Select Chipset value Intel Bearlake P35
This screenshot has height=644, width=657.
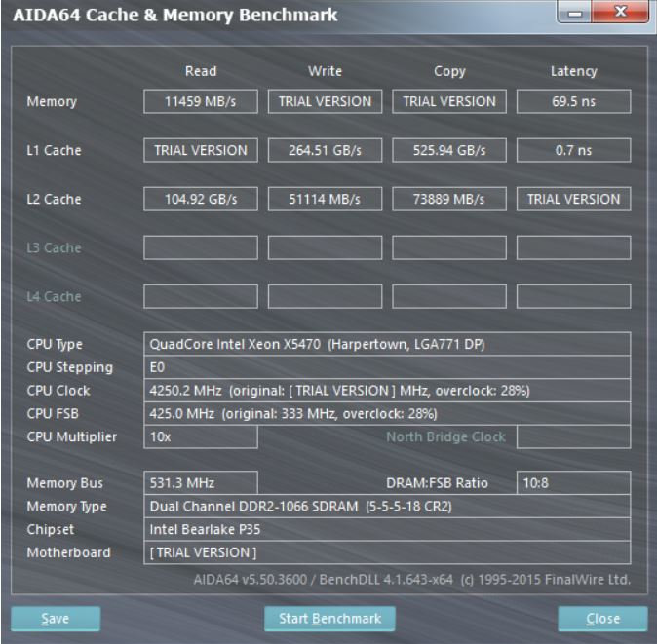[387, 529]
